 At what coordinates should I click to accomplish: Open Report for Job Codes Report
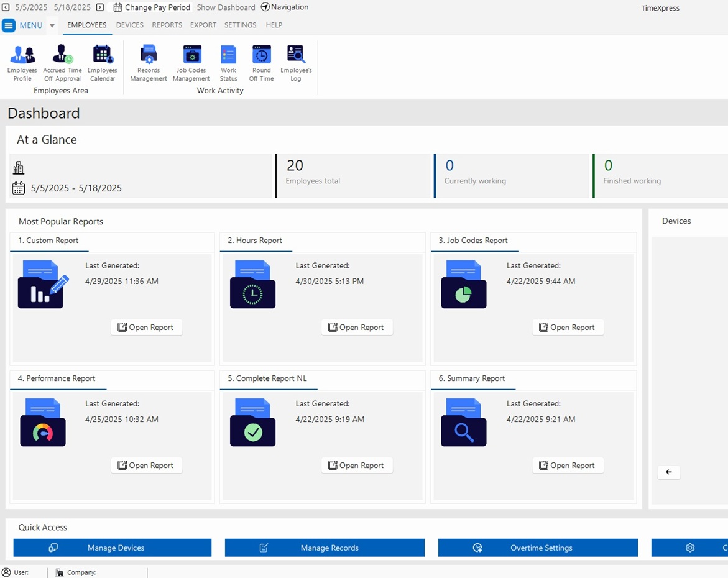click(x=568, y=328)
